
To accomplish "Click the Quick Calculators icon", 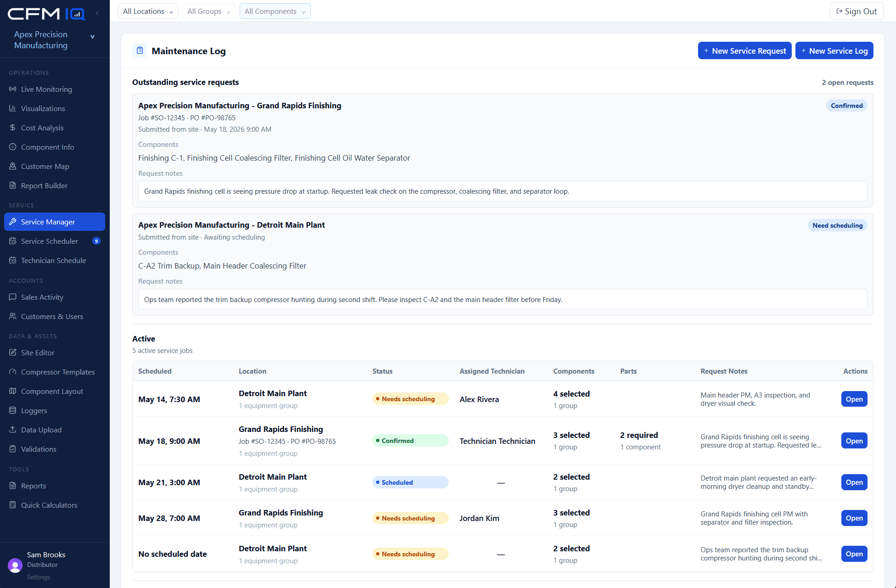I will [13, 505].
